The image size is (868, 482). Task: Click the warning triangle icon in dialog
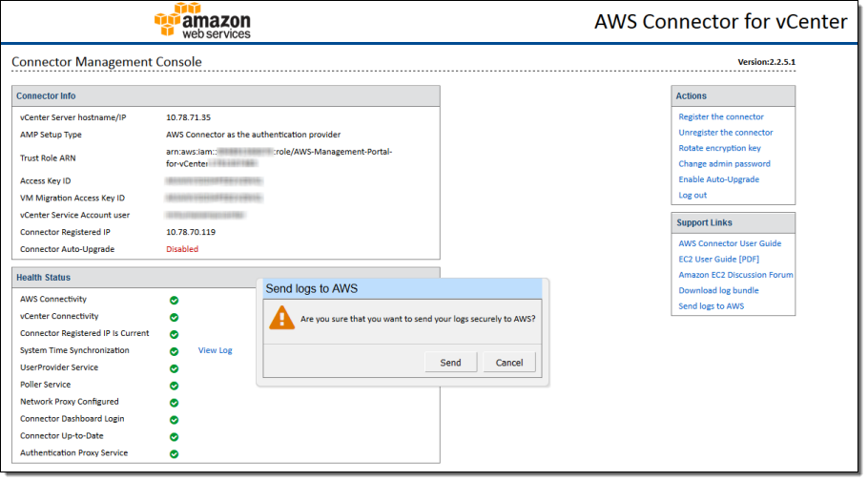click(281, 318)
